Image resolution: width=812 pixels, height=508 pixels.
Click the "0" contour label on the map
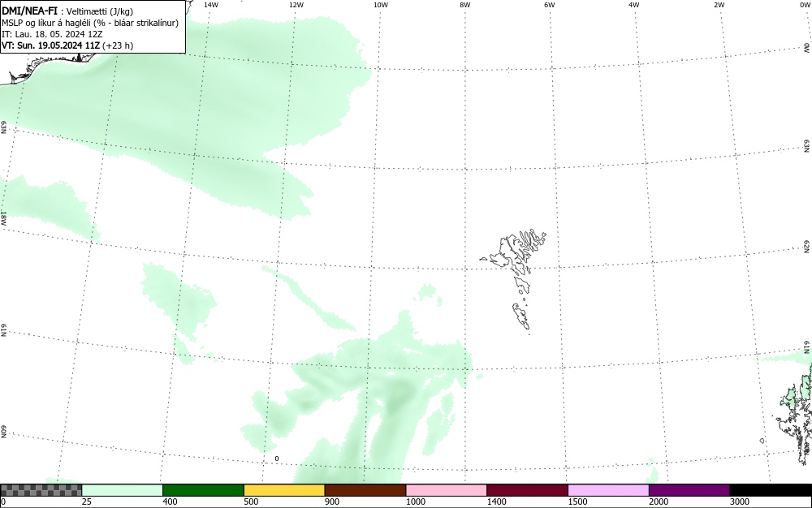point(277,458)
